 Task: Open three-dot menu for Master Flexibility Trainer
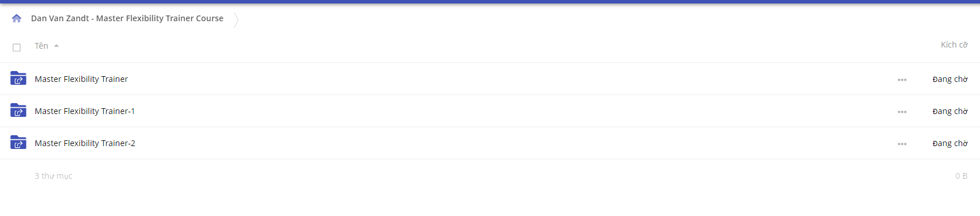pos(902,80)
